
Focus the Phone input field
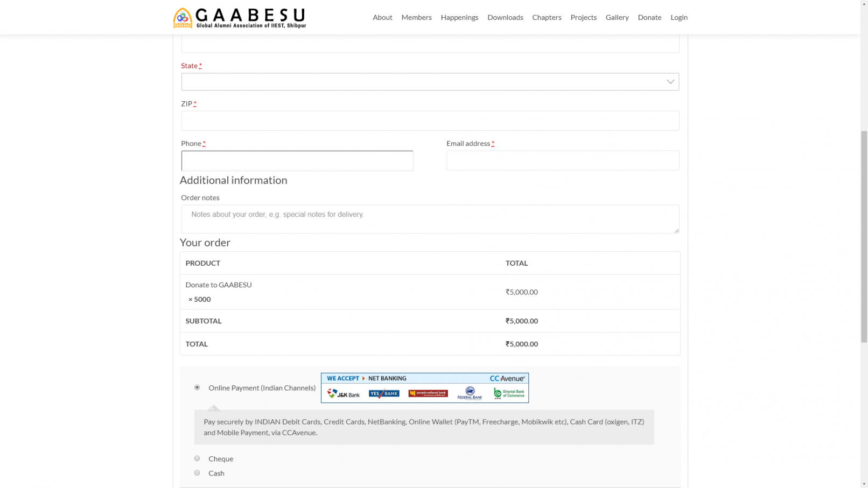coord(297,161)
